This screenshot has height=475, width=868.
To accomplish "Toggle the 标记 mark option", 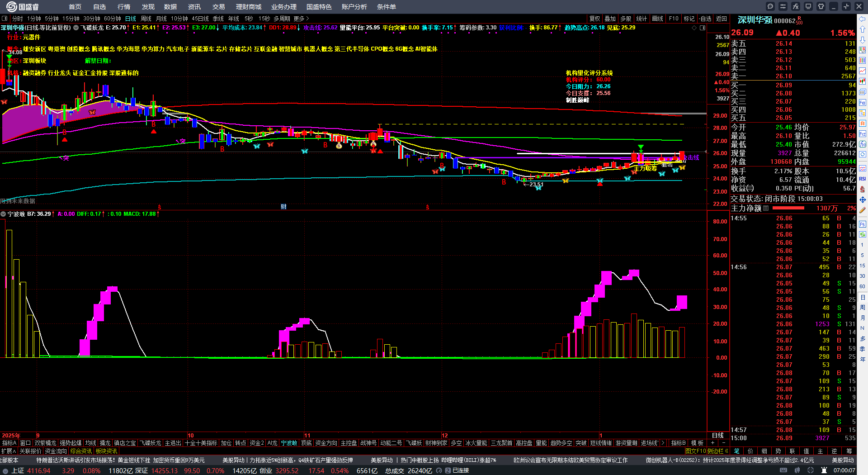I will tap(689, 19).
